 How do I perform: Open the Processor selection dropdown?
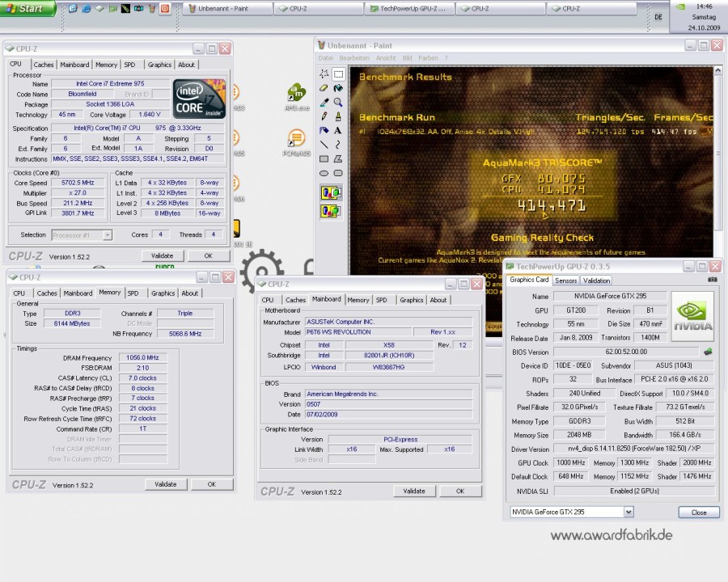point(108,235)
